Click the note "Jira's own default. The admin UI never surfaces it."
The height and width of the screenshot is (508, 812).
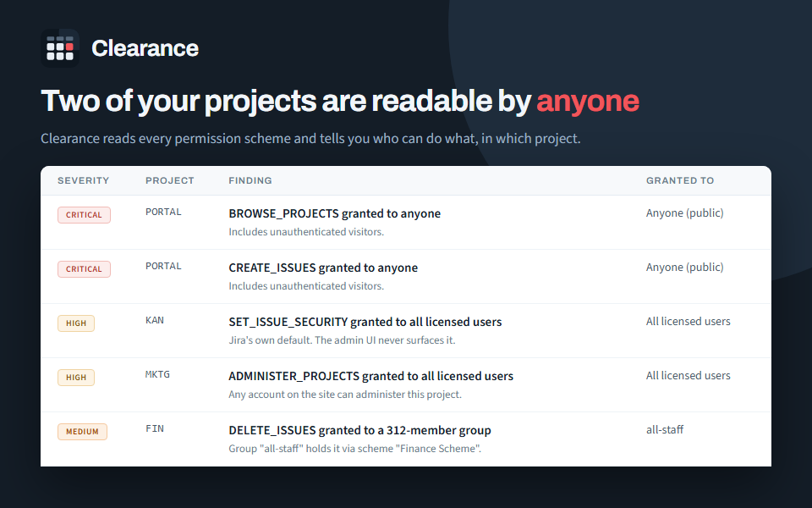pyautogui.click(x=342, y=340)
